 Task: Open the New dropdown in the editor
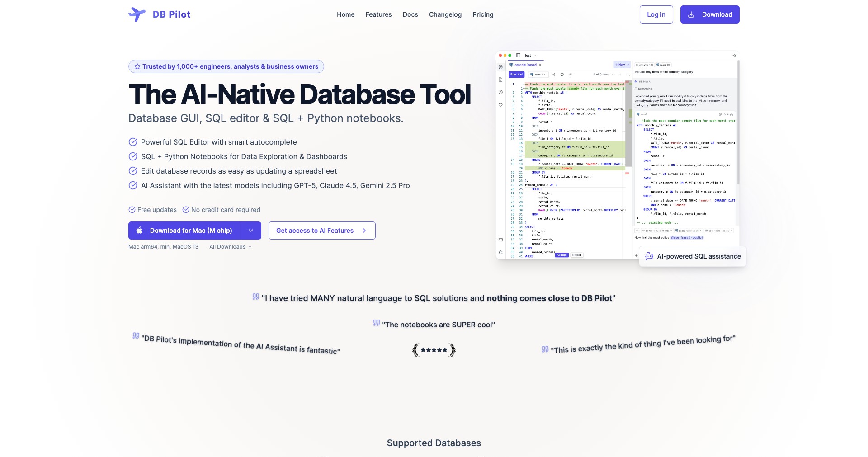pyautogui.click(x=622, y=65)
